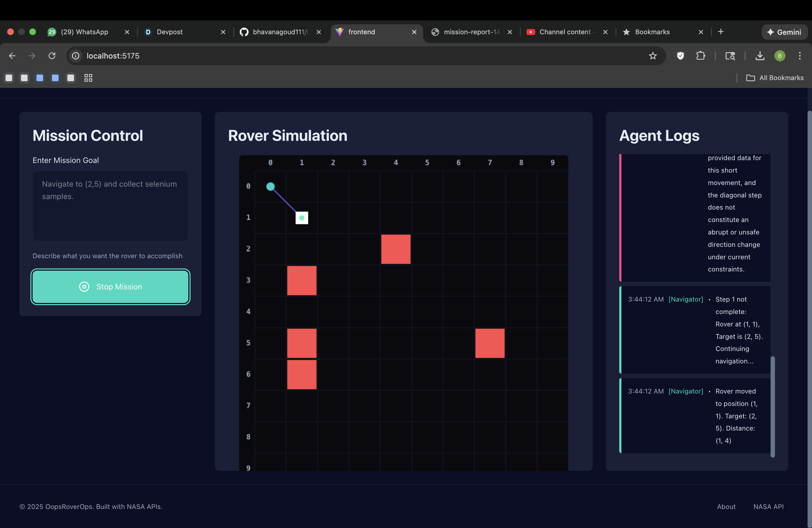Open a new tab with plus
Viewport: 812px width, 528px height.
(x=721, y=32)
